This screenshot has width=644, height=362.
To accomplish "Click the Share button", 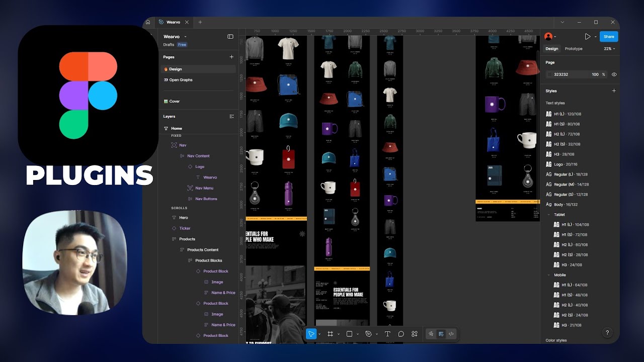I will click(609, 37).
